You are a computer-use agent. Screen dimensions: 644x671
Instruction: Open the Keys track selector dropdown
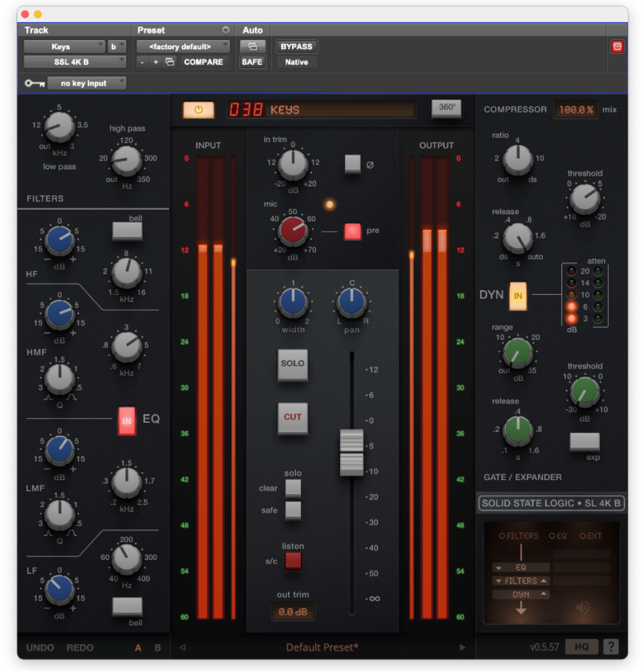click(64, 46)
